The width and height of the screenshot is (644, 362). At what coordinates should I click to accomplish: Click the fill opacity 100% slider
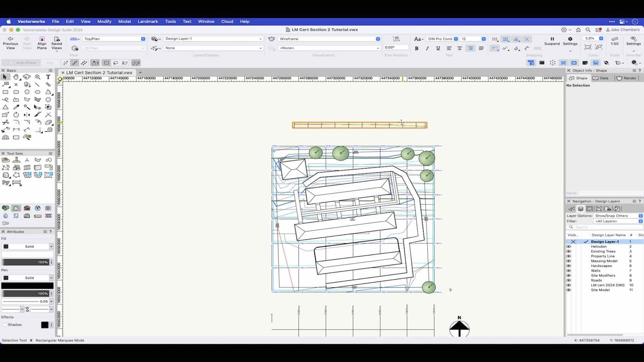[25, 262]
